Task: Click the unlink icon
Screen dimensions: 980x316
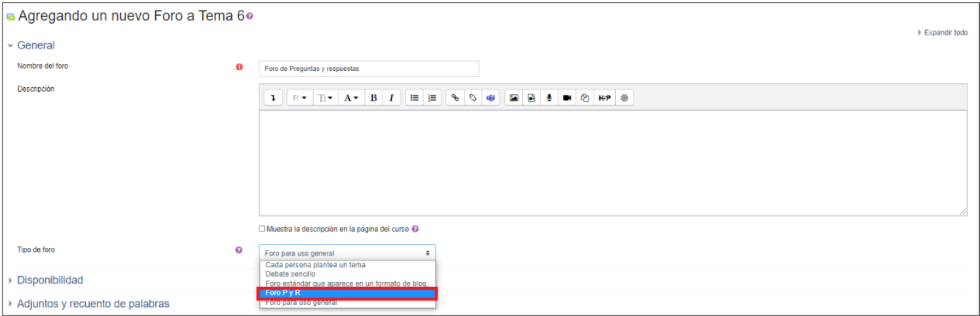Action: 473,98
